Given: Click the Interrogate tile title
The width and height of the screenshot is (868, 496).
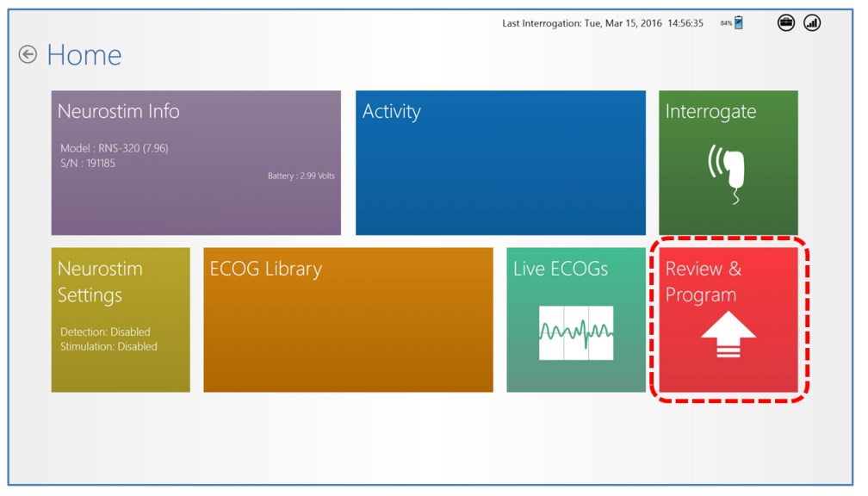Looking at the screenshot, I should click(710, 112).
